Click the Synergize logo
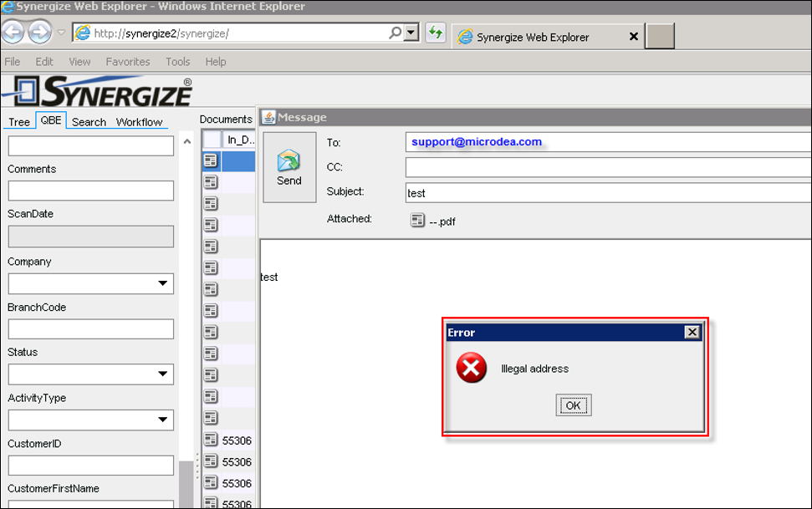Viewport: 812px width, 509px height. pyautogui.click(x=97, y=91)
